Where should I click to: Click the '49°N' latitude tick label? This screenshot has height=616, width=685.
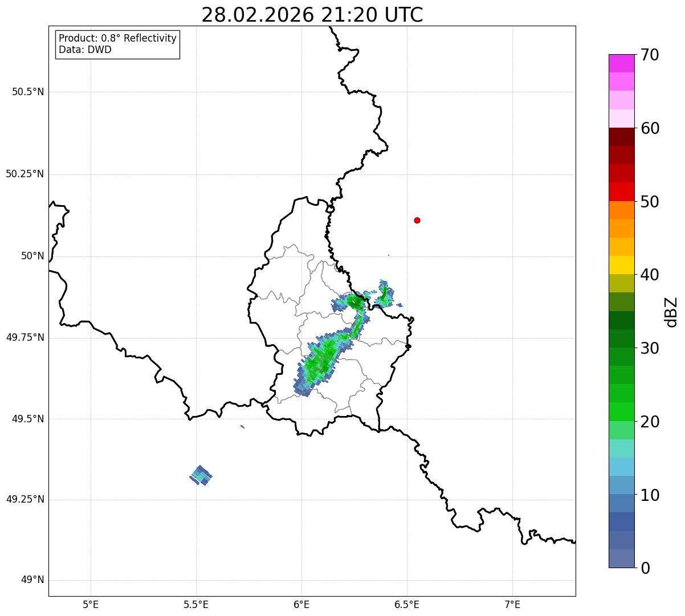coord(32,580)
